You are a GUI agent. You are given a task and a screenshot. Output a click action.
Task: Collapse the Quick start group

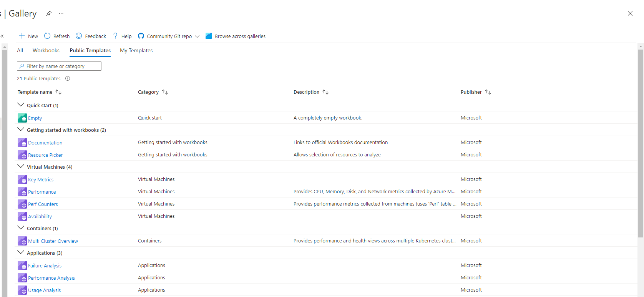(x=21, y=105)
